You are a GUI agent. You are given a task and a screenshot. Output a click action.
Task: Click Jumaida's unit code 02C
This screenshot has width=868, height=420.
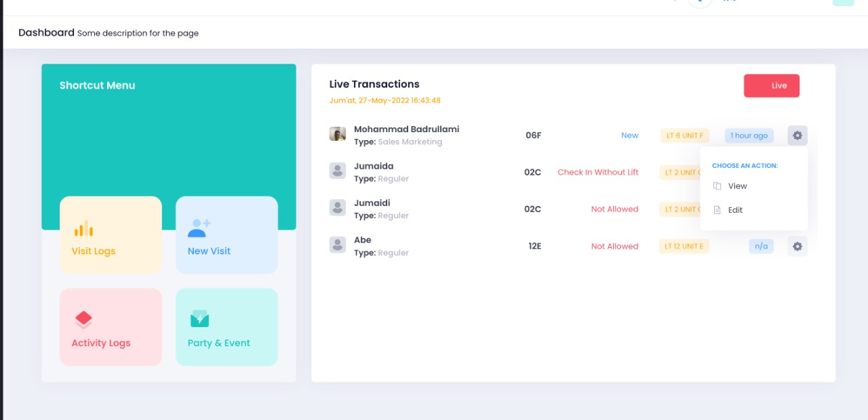coord(533,172)
